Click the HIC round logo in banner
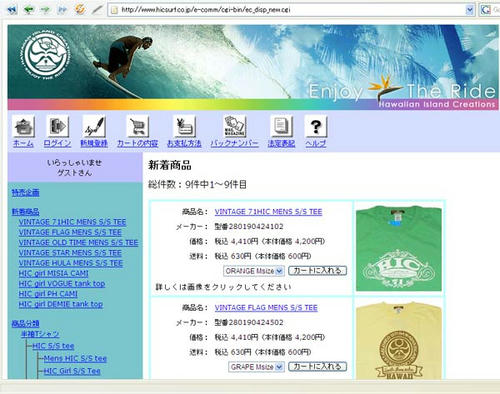Image resolution: width=500 pixels, height=394 pixels. (47, 56)
